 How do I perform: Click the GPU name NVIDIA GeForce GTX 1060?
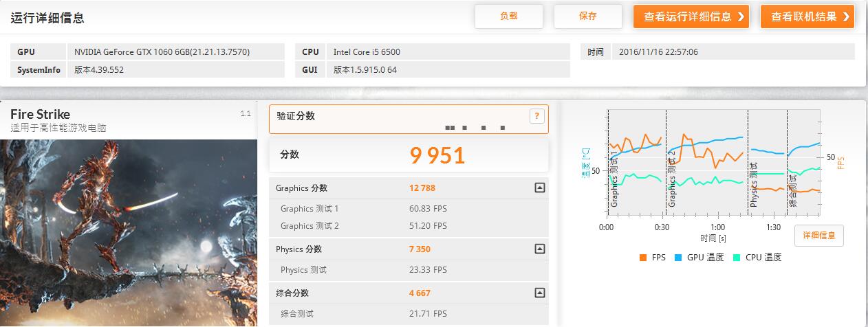click(162, 52)
